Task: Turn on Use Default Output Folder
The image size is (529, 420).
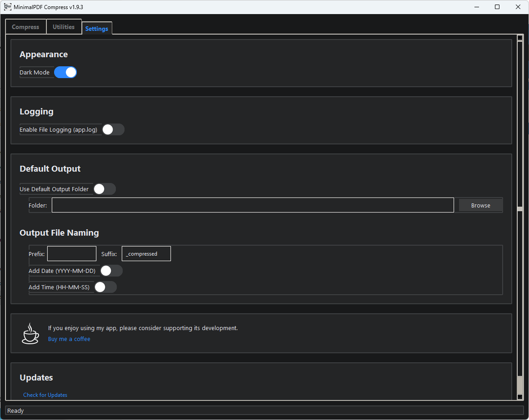Action: (105, 189)
